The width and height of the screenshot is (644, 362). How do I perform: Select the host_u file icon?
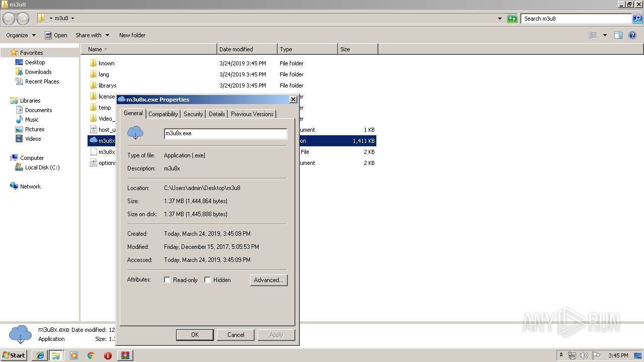point(93,130)
